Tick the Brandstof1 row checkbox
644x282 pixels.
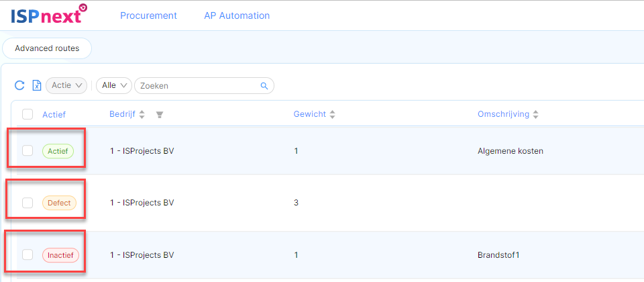tap(28, 255)
